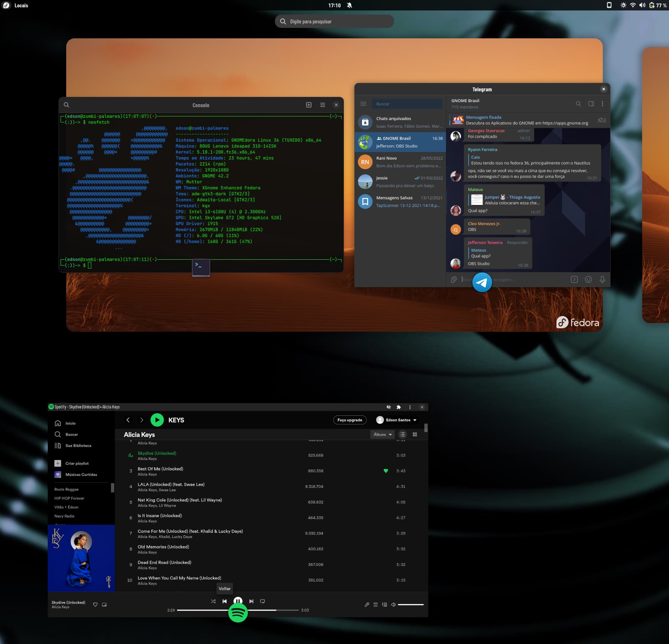
Task: Open the Edson Santos account dropdown
Action: [x=397, y=420]
